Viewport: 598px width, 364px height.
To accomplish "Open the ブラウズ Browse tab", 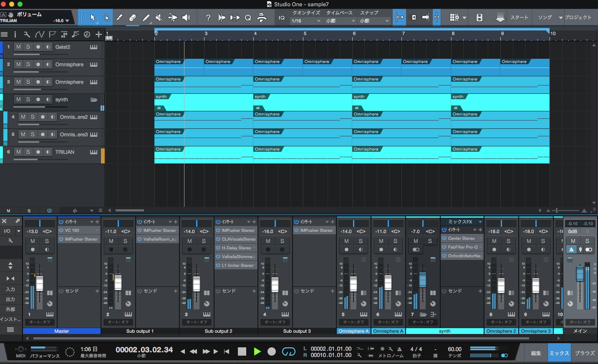I will tap(585, 353).
